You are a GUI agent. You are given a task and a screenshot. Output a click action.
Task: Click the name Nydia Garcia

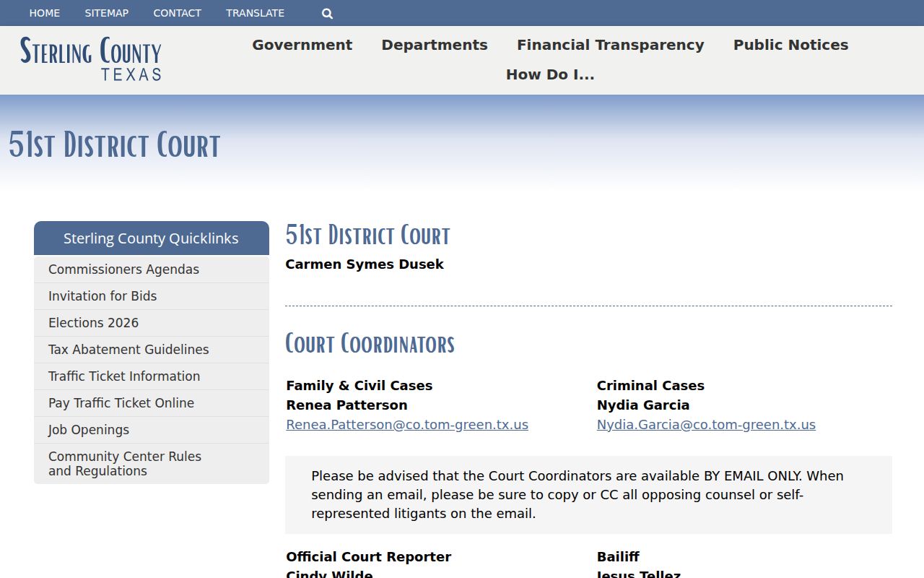tap(643, 405)
